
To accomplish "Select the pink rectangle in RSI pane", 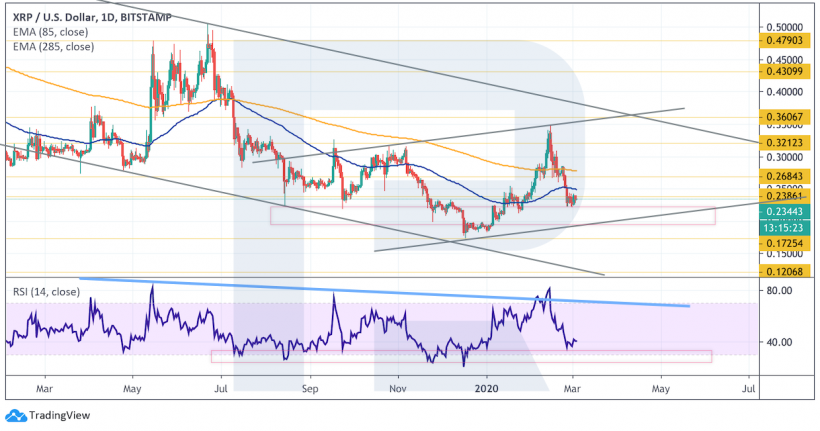I will pyautogui.click(x=461, y=356).
